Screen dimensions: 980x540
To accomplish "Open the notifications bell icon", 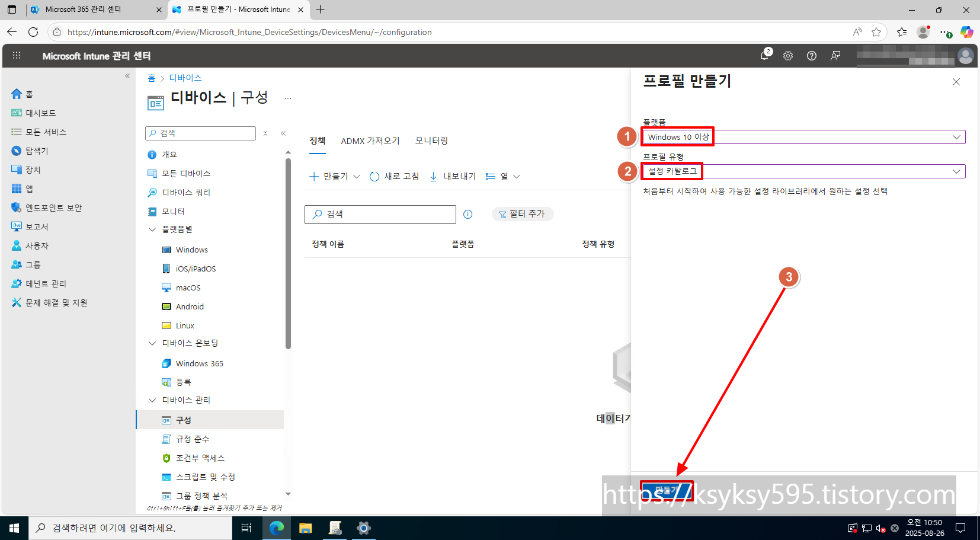I will (x=765, y=56).
